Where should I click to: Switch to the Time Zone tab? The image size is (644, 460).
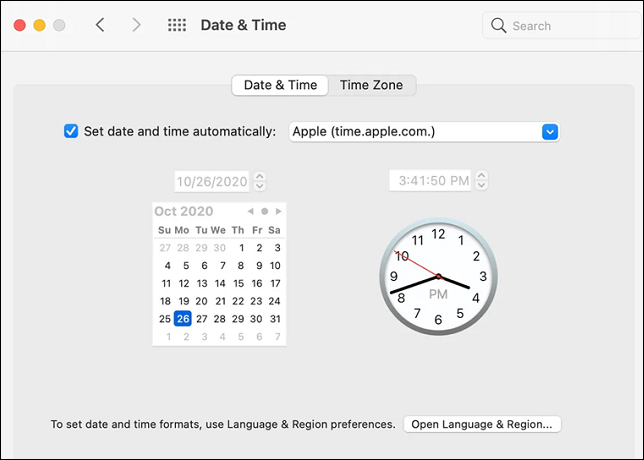(371, 85)
